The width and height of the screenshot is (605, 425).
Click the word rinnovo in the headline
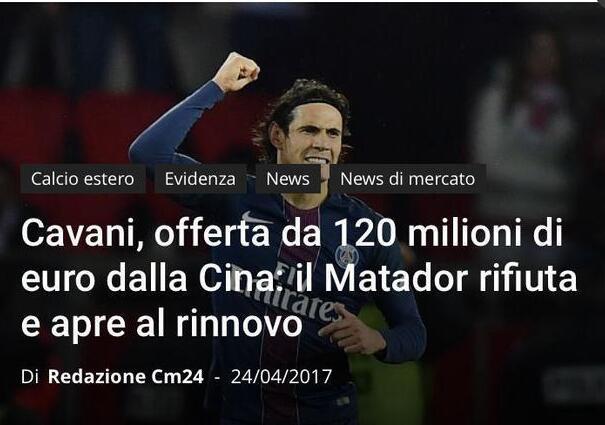click(239, 323)
